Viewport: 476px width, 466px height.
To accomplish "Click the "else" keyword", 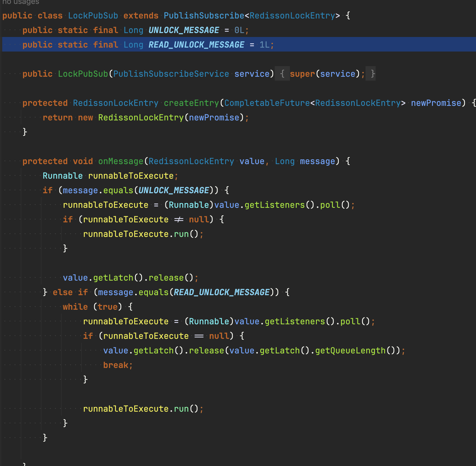I will 63,292.
